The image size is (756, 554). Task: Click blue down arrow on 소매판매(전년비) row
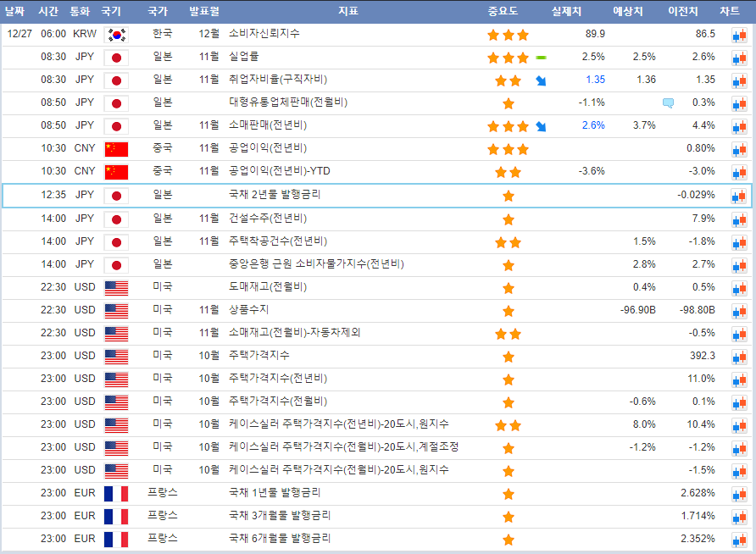[x=541, y=126]
